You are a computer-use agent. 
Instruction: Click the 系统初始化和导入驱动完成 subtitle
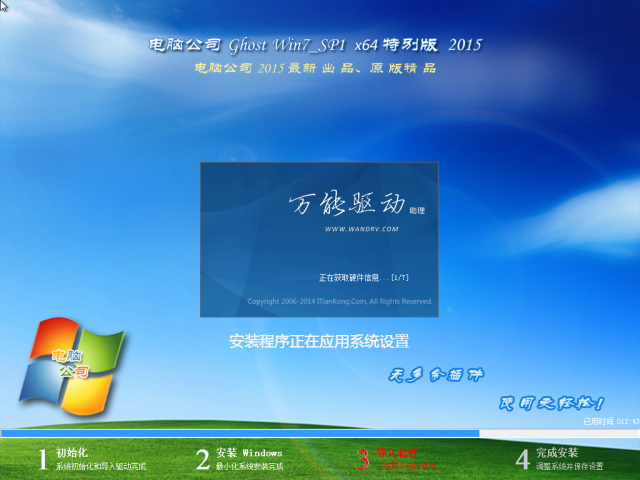[x=101, y=466]
